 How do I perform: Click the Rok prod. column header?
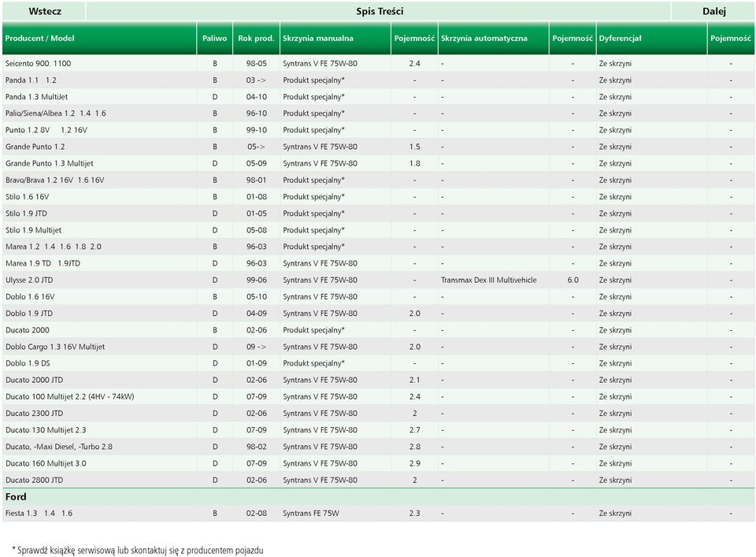tap(256, 38)
